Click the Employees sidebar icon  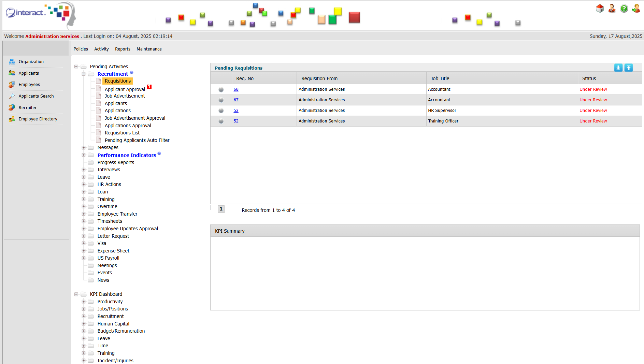(12, 85)
